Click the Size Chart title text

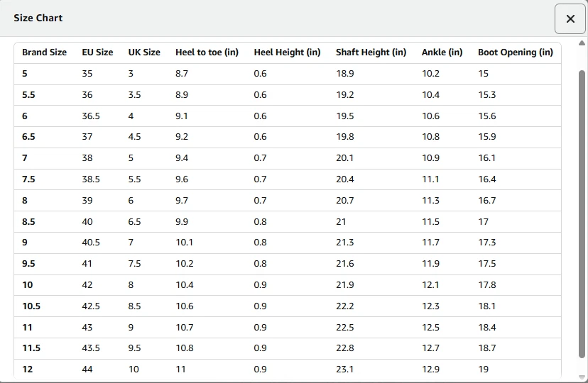click(38, 18)
